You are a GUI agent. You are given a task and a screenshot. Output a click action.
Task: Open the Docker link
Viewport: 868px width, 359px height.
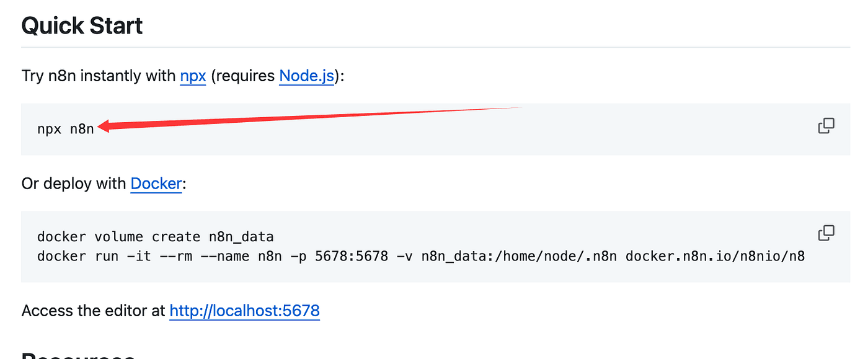pos(156,184)
